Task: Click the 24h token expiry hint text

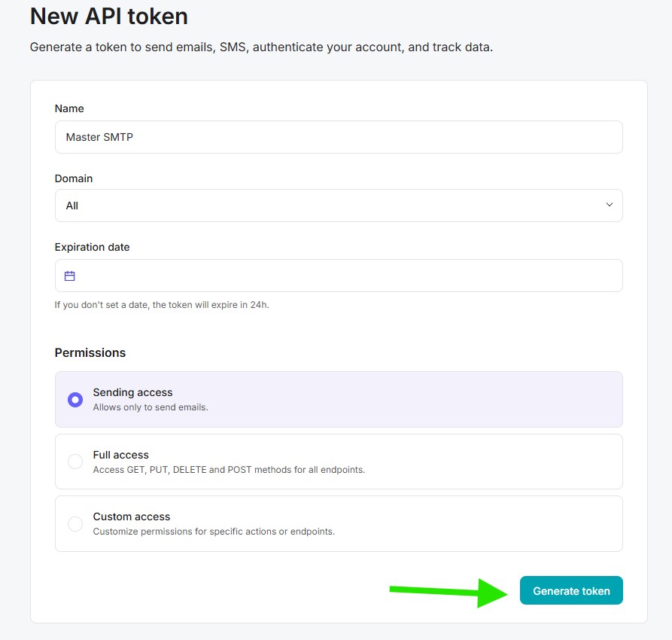Action: [x=162, y=305]
